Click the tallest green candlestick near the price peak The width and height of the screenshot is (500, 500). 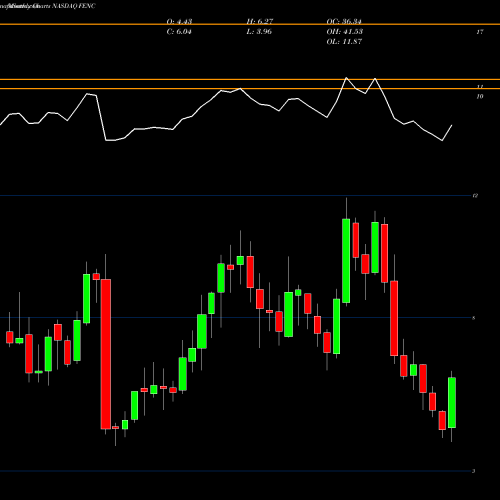tap(346, 261)
